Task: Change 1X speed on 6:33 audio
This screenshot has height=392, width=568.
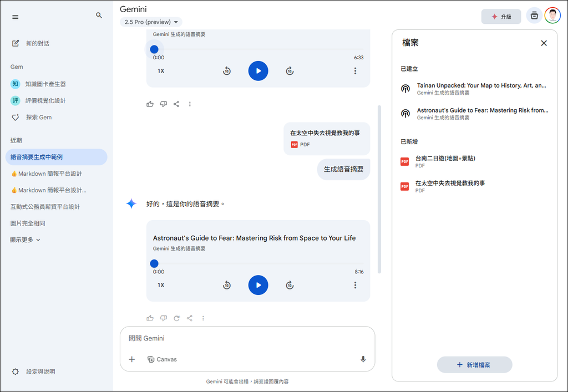Action: coord(161,71)
